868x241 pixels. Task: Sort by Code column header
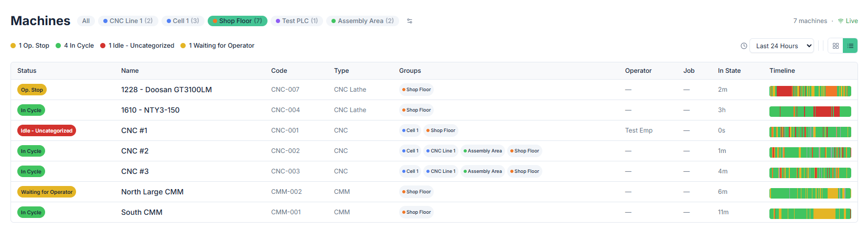click(279, 71)
